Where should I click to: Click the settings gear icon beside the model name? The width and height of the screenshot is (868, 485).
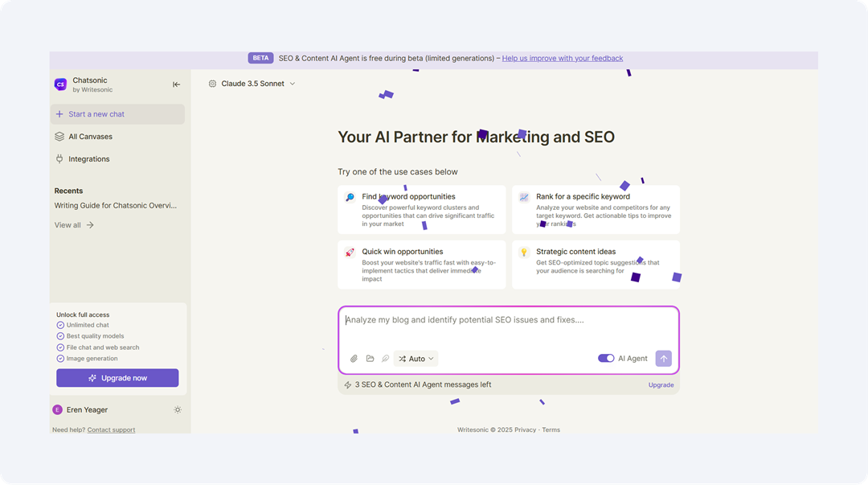pos(212,84)
